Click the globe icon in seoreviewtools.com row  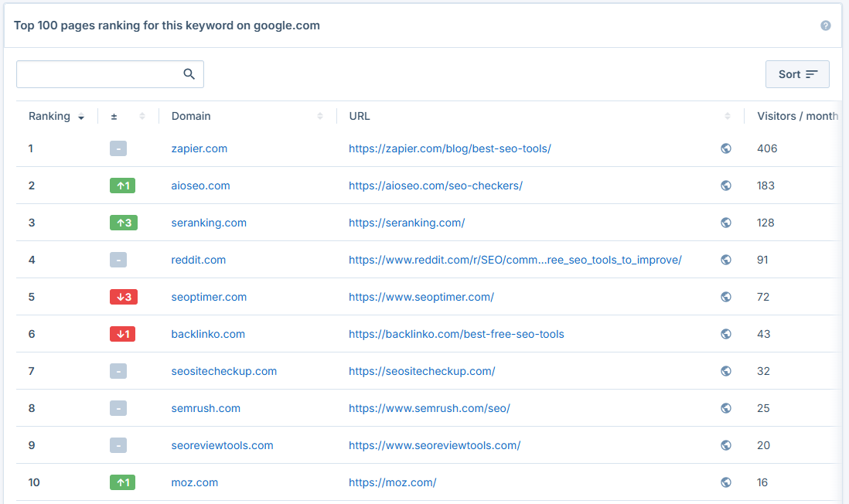[726, 445]
